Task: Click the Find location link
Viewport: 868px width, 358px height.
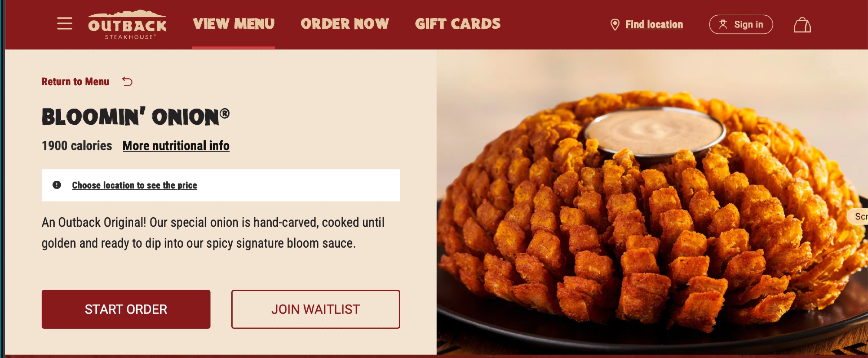Action: (654, 24)
